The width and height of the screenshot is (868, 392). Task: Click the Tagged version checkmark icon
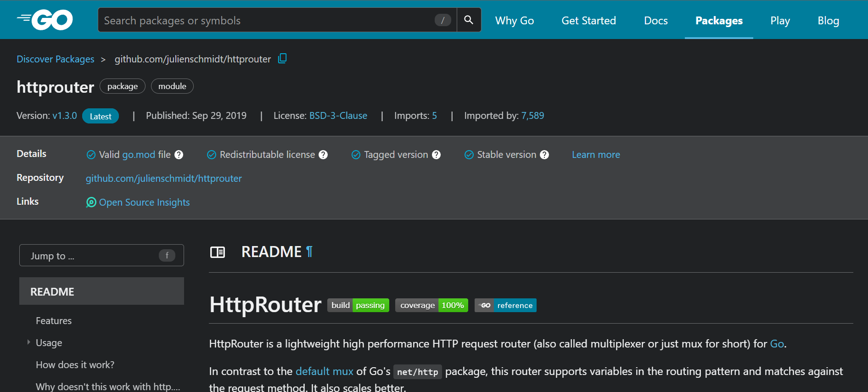tap(356, 155)
